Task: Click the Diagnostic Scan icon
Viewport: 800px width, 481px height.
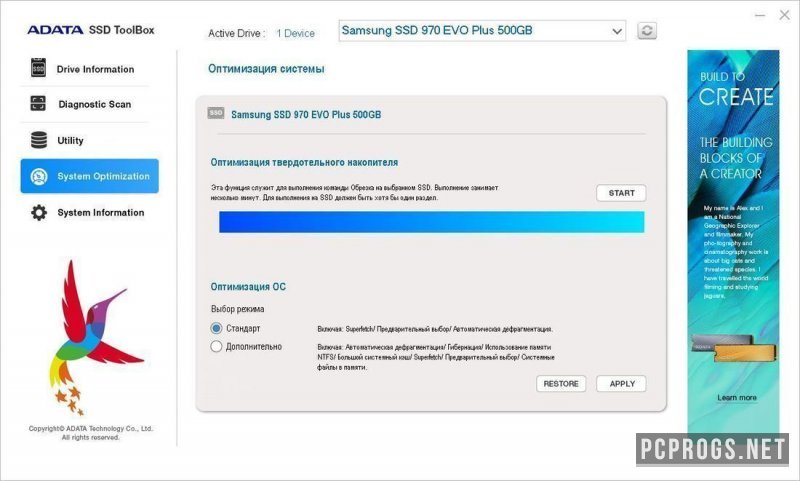Action: tap(38, 104)
